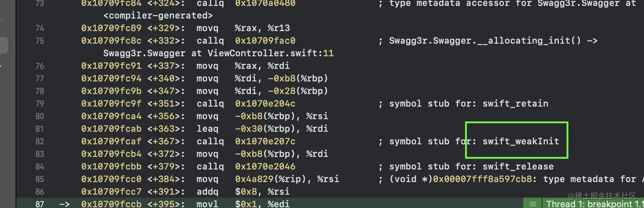Click the 0x00007fff8a597cb8 metadata address

click(x=483, y=179)
